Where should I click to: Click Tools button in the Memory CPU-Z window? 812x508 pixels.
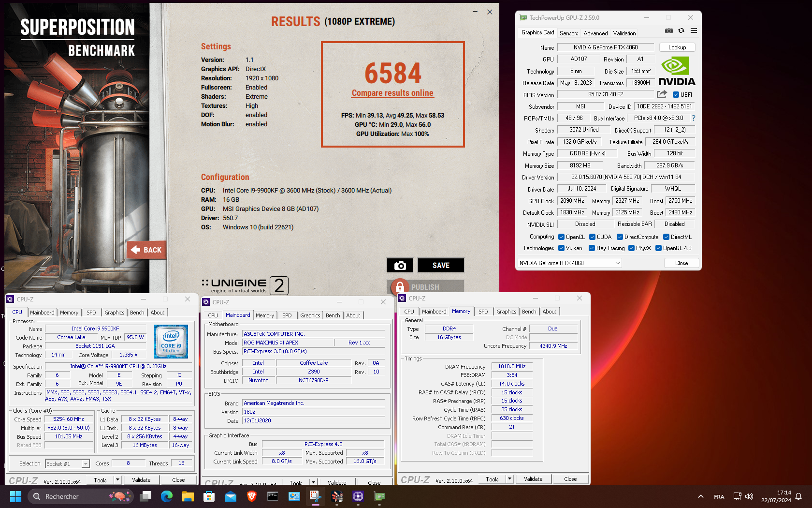[x=492, y=479]
